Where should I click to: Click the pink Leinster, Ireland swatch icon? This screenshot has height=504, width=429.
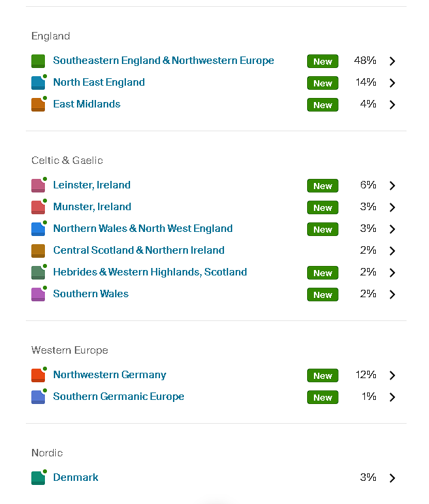(38, 186)
